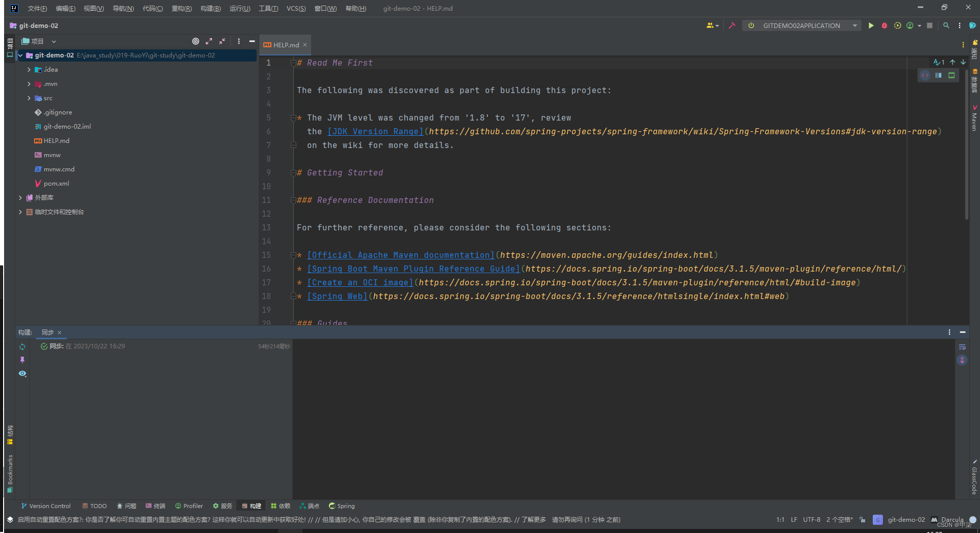Open Version Control tool window

46,506
